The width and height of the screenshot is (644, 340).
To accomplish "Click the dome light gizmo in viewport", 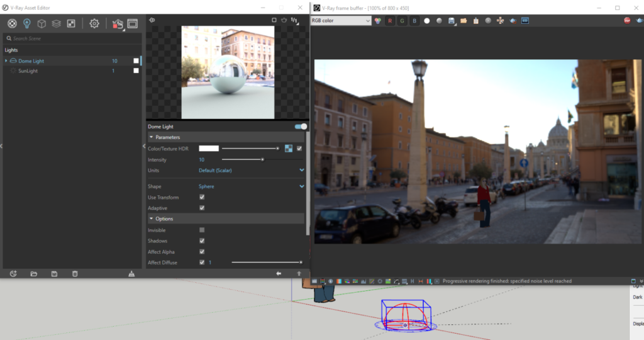I will [406, 315].
